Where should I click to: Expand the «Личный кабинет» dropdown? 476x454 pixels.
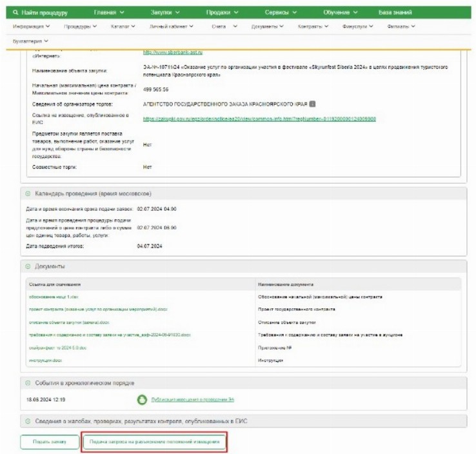[171, 26]
